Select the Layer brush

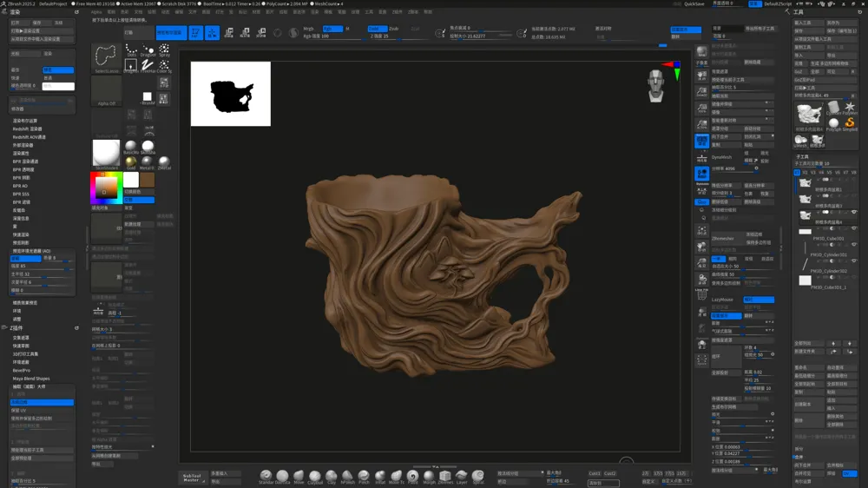point(462,476)
